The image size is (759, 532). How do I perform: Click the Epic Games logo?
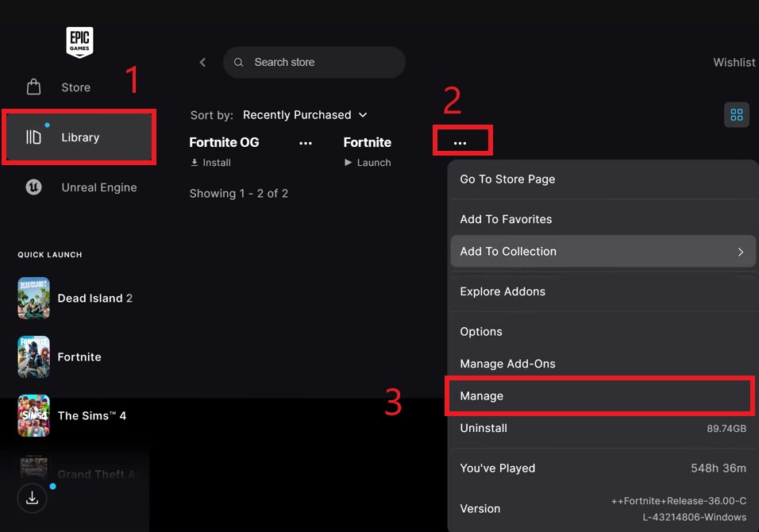point(79,42)
